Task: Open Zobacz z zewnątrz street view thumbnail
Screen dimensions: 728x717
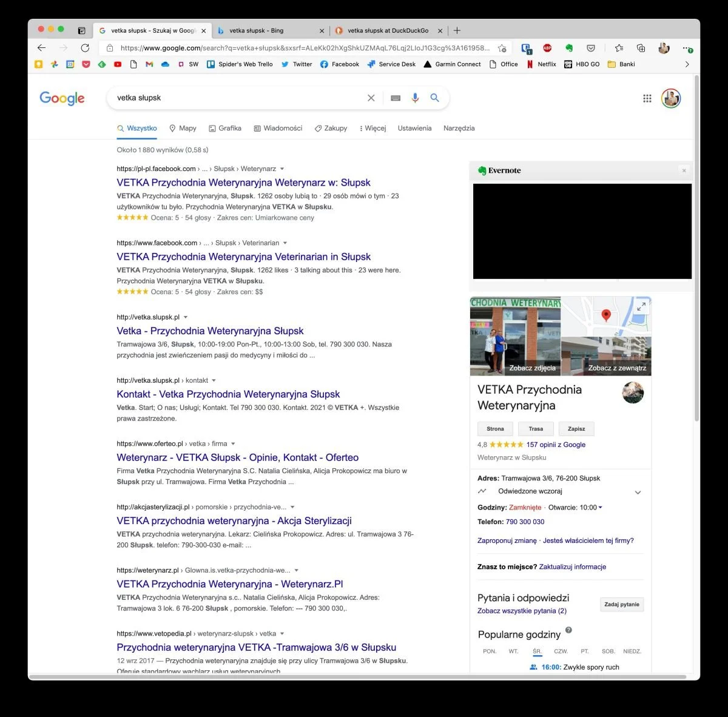Action: pyautogui.click(x=606, y=357)
